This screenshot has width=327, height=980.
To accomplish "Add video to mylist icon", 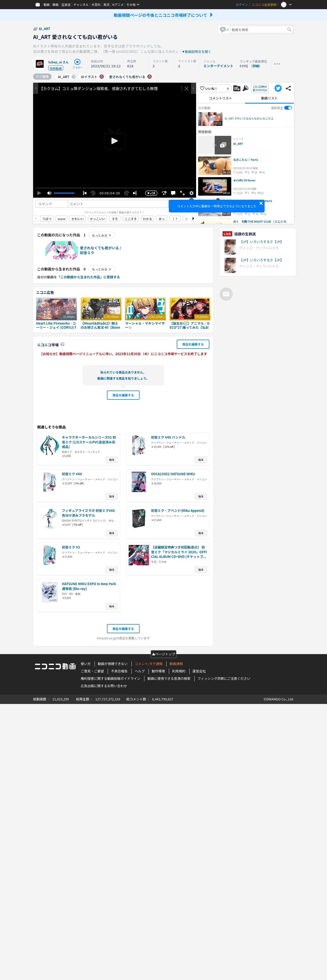I will coord(236,88).
